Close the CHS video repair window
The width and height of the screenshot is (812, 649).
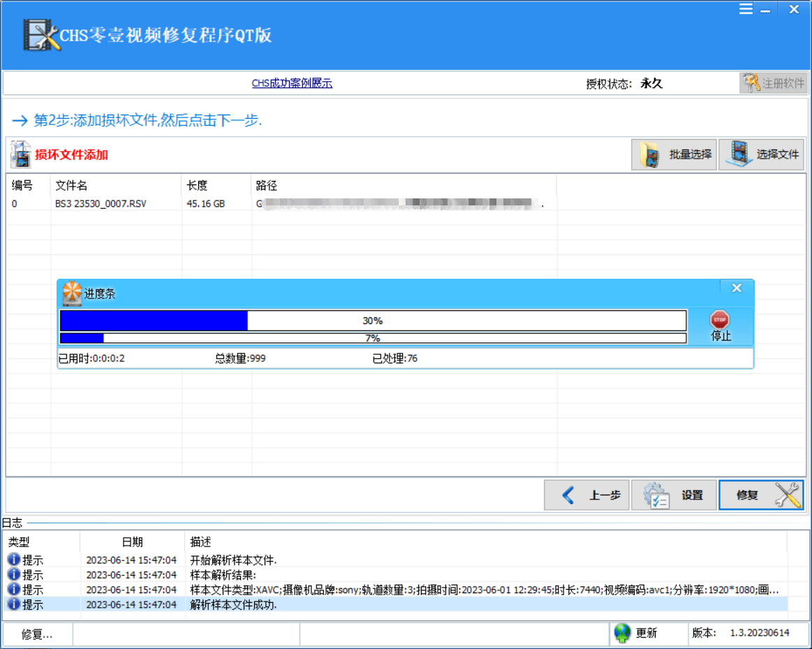pyautogui.click(x=794, y=9)
